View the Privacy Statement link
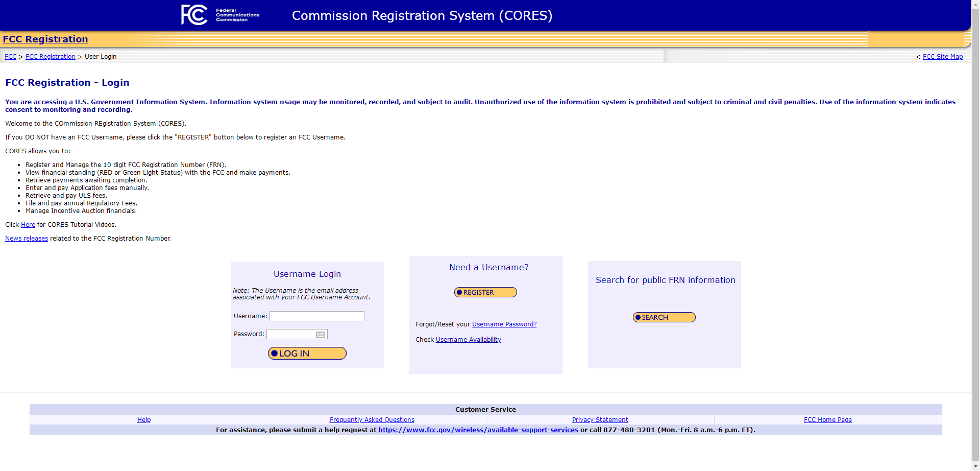Viewport: 980px width, 471px height. click(x=600, y=420)
